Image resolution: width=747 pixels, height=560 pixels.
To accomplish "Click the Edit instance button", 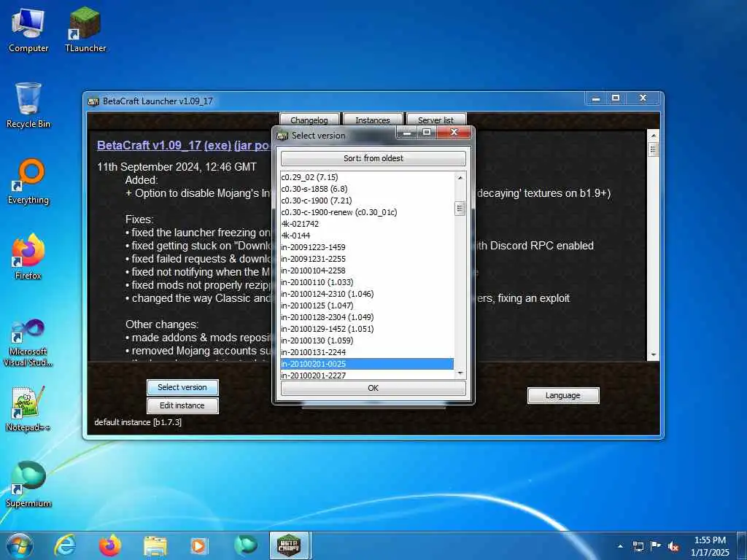I will (182, 405).
